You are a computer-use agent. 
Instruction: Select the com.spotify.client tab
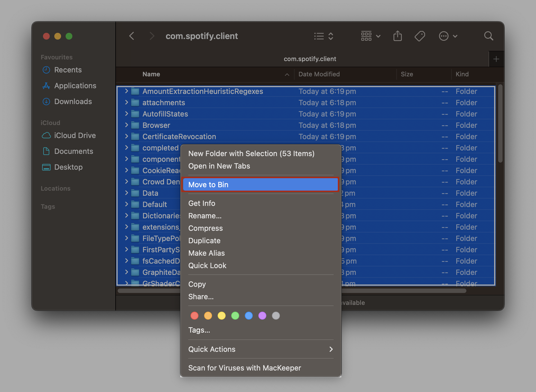[x=310, y=59]
